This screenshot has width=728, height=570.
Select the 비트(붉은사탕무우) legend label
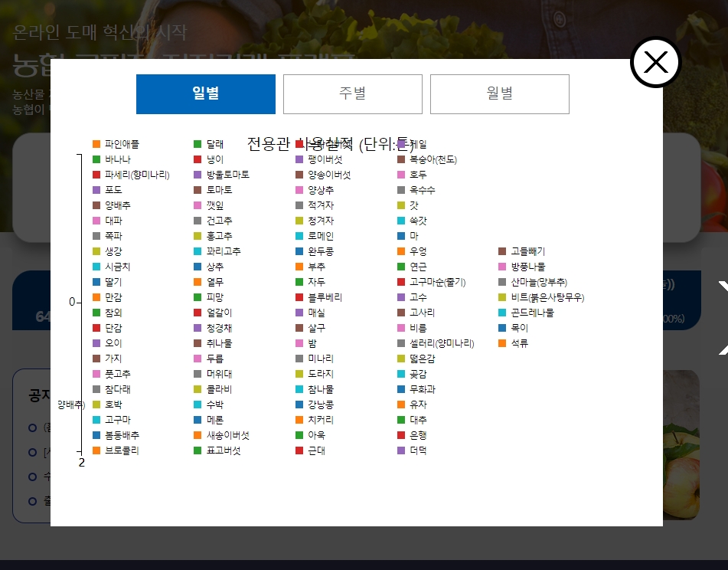pos(548,297)
